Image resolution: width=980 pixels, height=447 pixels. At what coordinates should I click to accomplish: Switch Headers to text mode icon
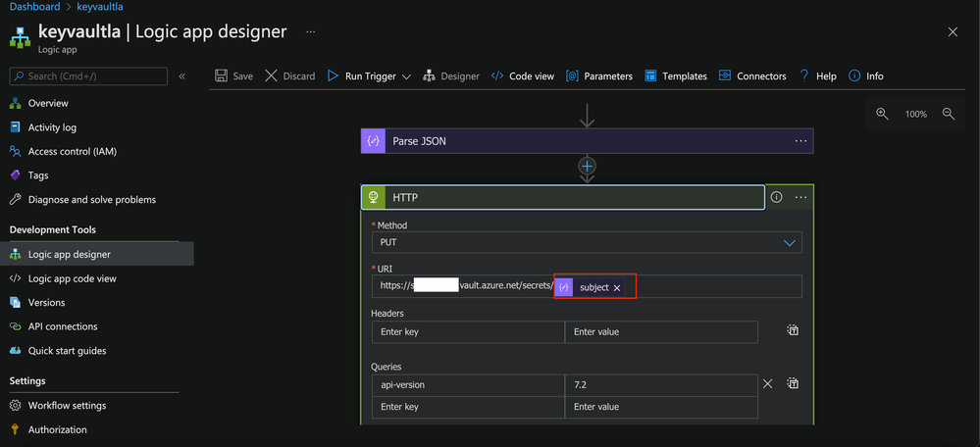[x=793, y=330]
